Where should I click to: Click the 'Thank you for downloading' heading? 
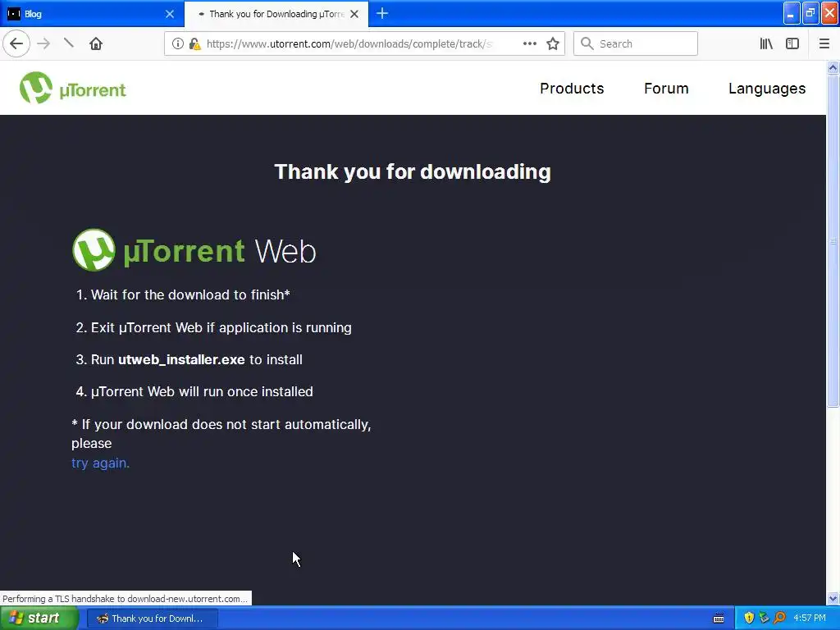pyautogui.click(x=413, y=172)
